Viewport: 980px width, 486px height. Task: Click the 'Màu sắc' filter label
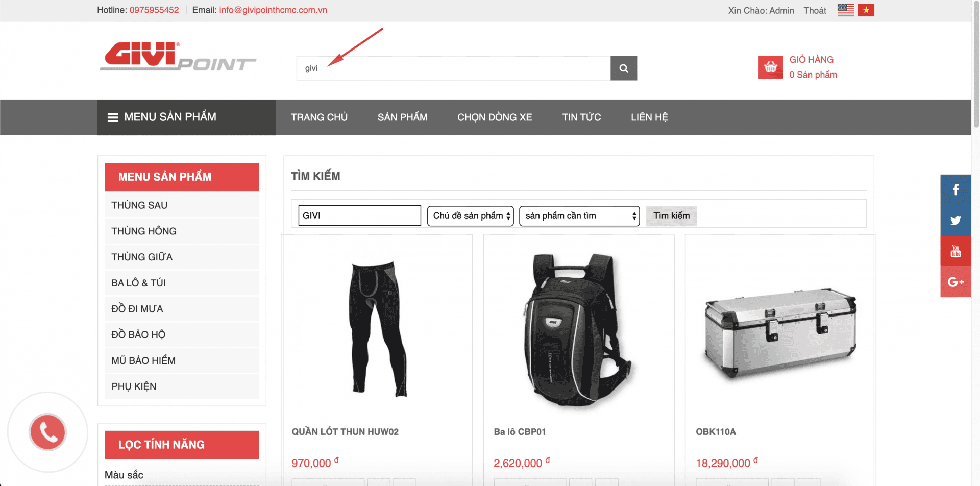click(124, 475)
